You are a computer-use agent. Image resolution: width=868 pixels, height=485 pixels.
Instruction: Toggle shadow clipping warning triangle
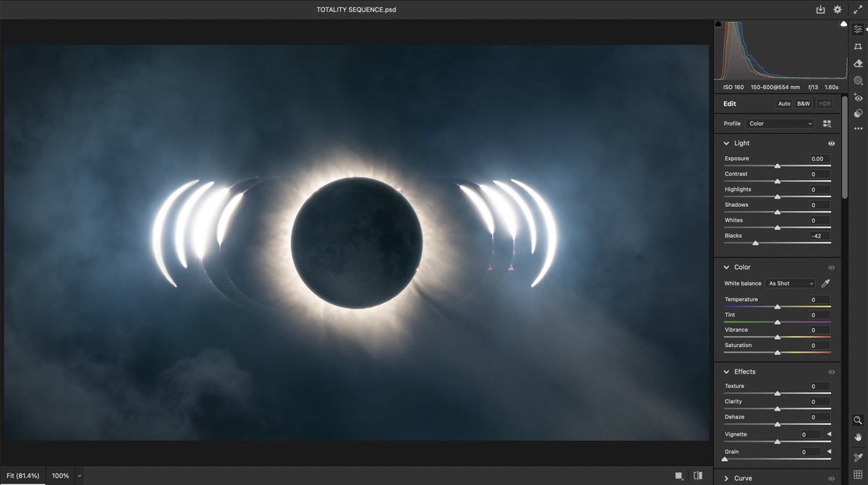point(718,24)
